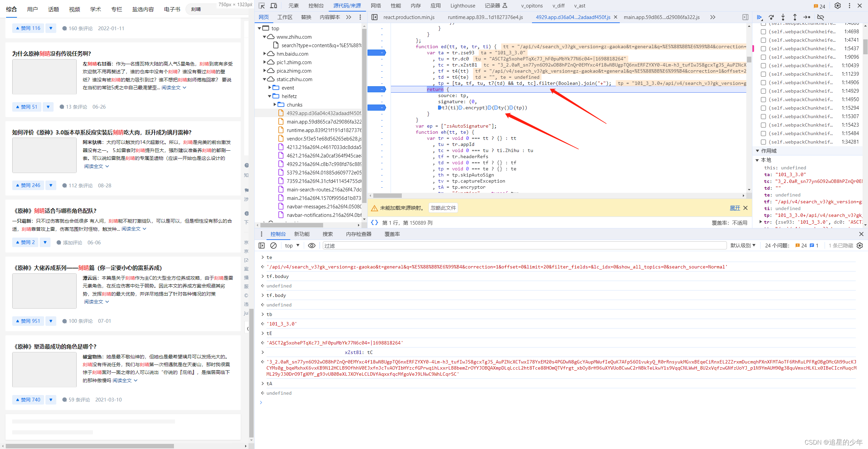Enable breakpoint checkbox at 1:9096
Viewport: 868px width, 449px height.
pyautogui.click(x=763, y=57)
